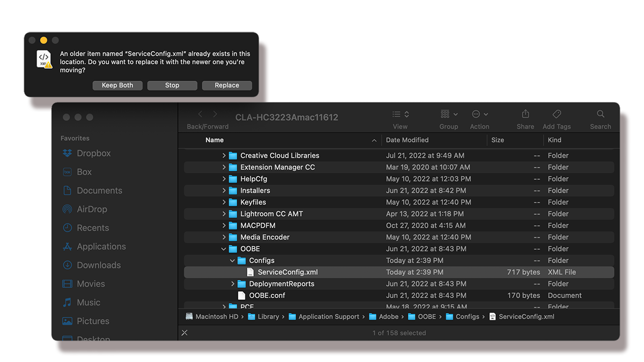The image size is (644, 362).
Task: Click ServiceConfig.xml in the path bar
Action: pyautogui.click(x=522, y=317)
